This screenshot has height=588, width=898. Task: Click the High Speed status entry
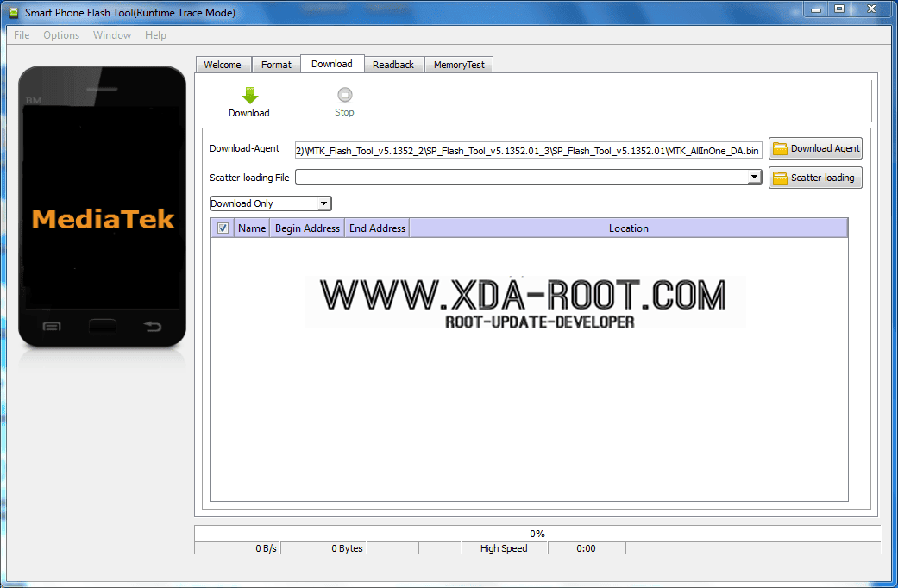505,548
